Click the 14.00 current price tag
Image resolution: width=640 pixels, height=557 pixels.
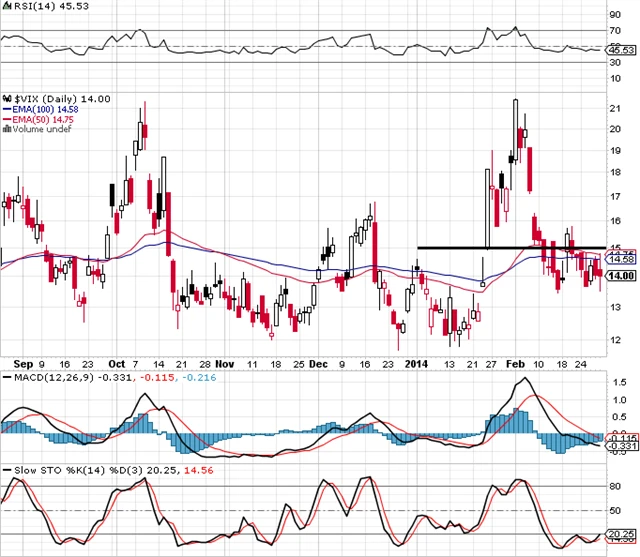(622, 276)
